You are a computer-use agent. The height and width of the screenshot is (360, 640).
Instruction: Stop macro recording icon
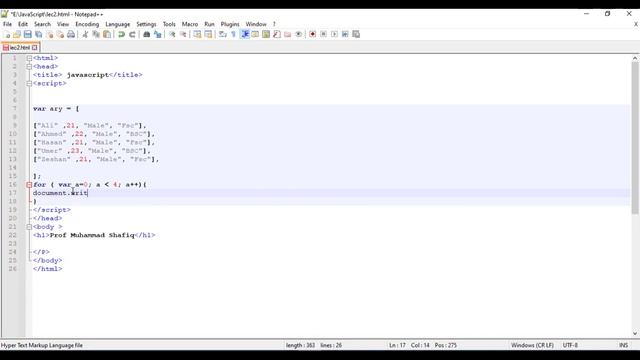pos(323,34)
